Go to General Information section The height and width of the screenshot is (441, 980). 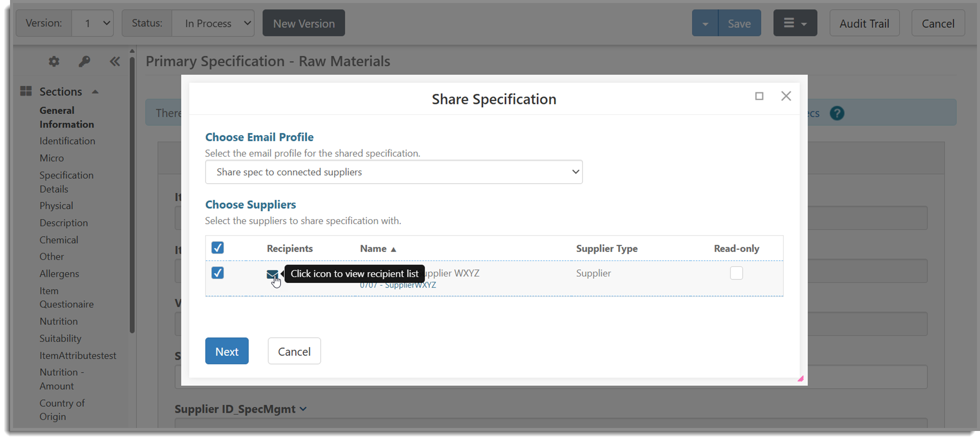(67, 117)
